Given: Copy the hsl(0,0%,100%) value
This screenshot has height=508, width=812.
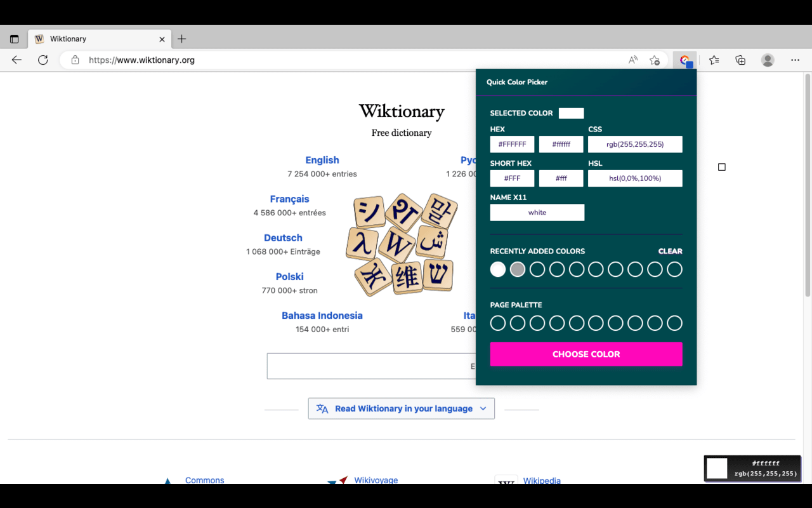Looking at the screenshot, I should 635,178.
